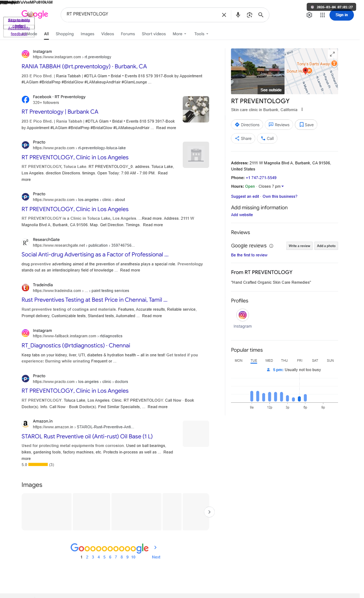Click info icon next to Google reviews
Screen dimensions: 364x598
(x=271, y=246)
